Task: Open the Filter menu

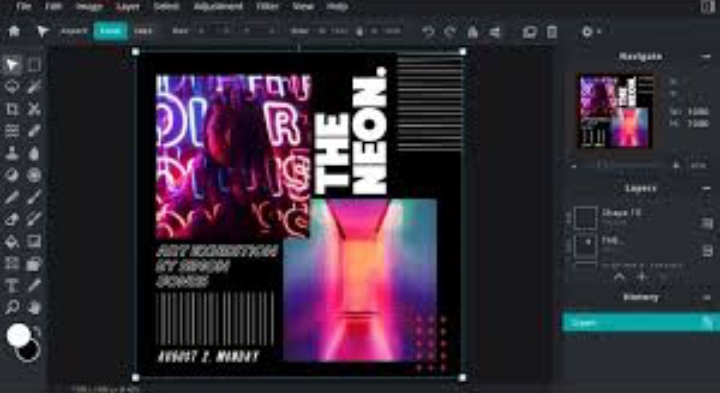Action: 267,6
